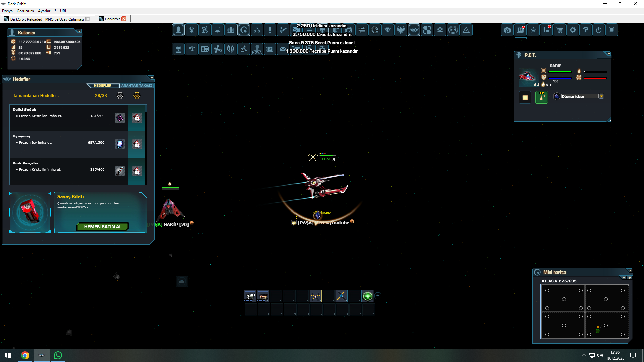
Task: Click the gold objectives tier badge icon
Action: [137, 96]
